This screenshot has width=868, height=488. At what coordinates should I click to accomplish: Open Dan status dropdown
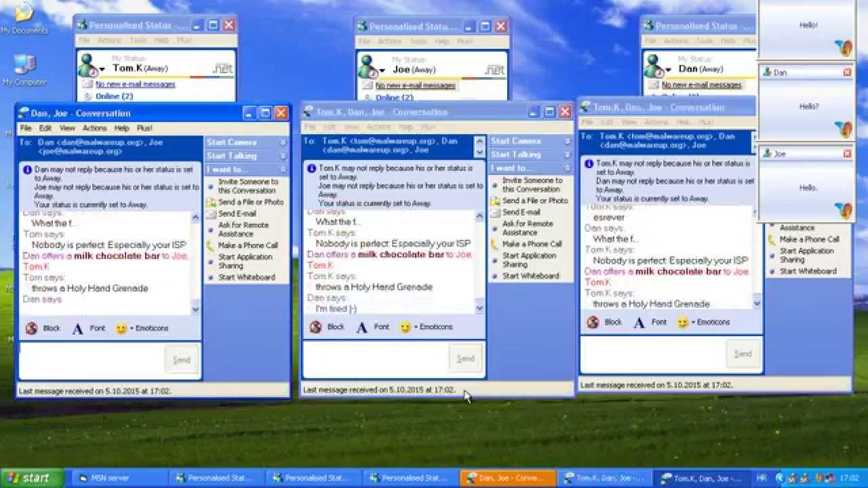pyautogui.click(x=669, y=70)
